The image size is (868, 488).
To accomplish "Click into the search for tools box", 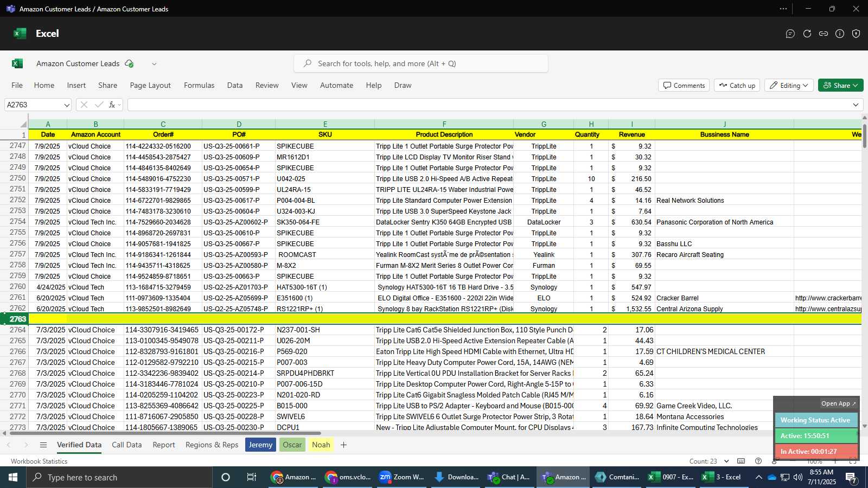I will pyautogui.click(x=421, y=63).
